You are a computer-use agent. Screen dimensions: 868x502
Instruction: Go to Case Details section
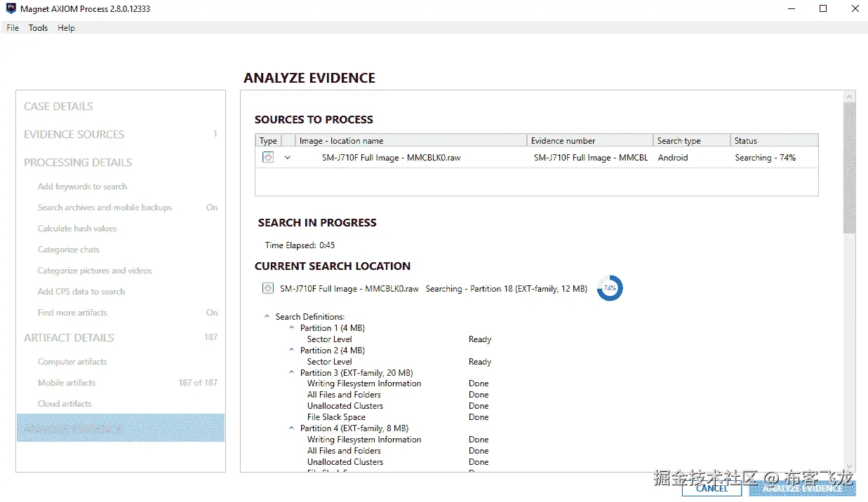point(58,107)
